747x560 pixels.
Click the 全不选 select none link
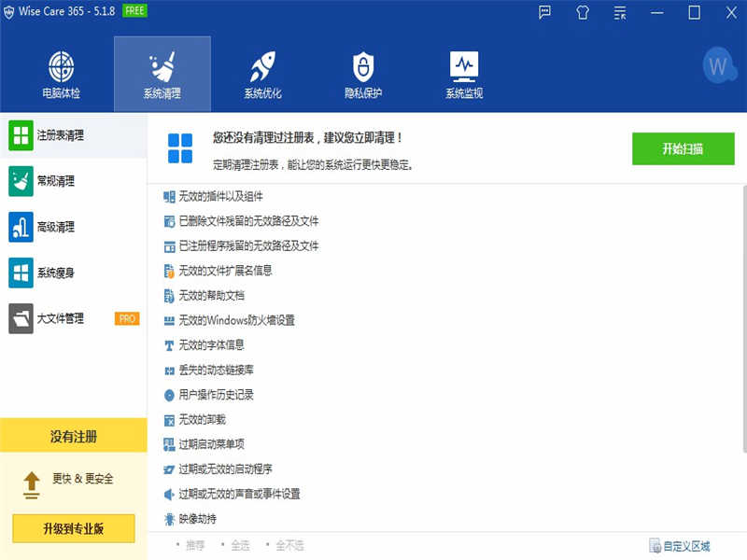[x=289, y=545]
